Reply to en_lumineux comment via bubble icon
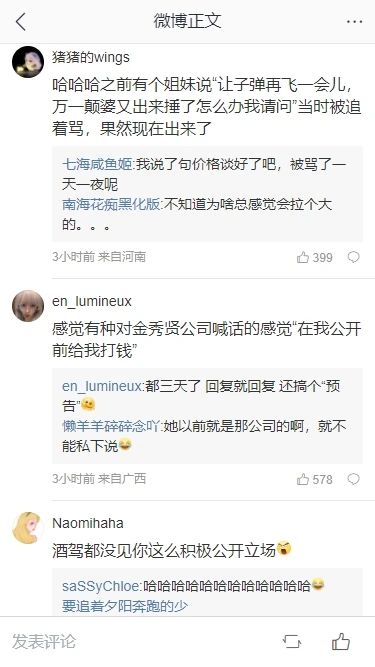Viewport: 375px width, 667px height. (x=354, y=479)
